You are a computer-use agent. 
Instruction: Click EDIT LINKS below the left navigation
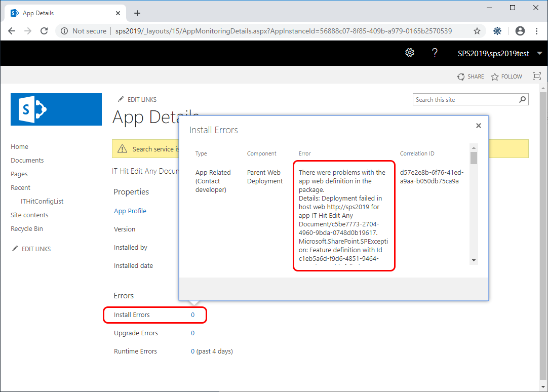tap(31, 249)
